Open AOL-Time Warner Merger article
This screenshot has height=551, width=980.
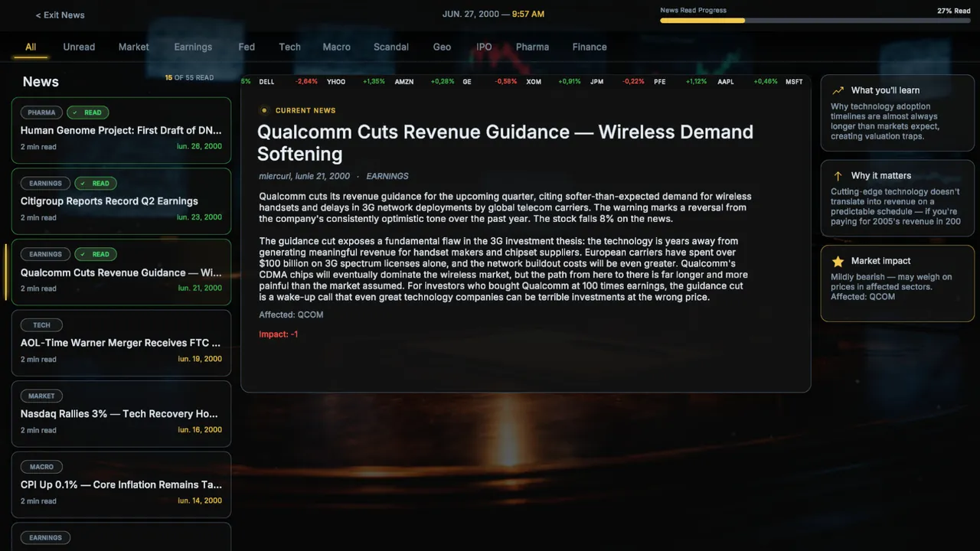[121, 343]
